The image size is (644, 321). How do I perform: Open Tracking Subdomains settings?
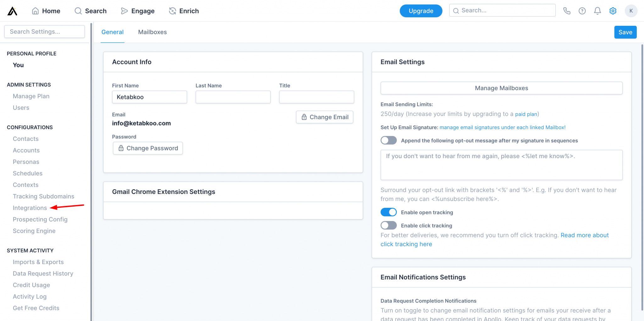pos(44,196)
